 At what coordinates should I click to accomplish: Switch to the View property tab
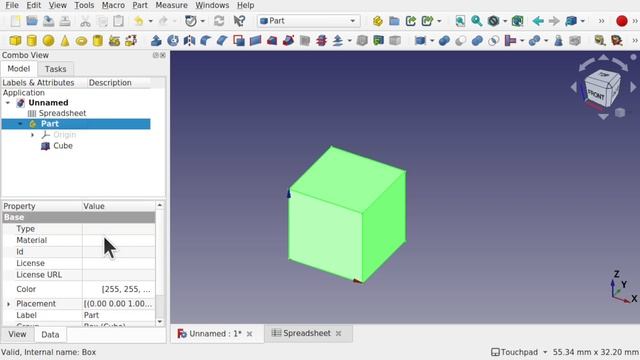[18, 334]
